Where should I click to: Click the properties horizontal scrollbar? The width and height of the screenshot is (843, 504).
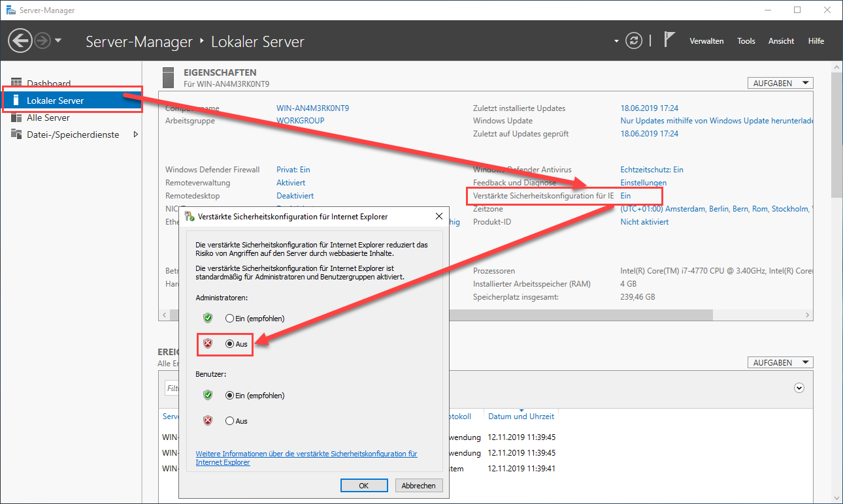pos(441,315)
